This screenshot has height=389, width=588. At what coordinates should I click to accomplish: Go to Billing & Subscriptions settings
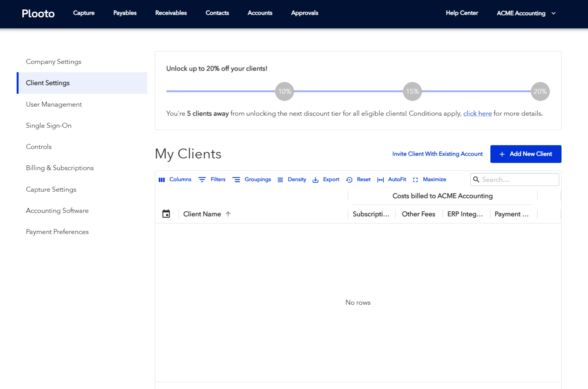(60, 168)
